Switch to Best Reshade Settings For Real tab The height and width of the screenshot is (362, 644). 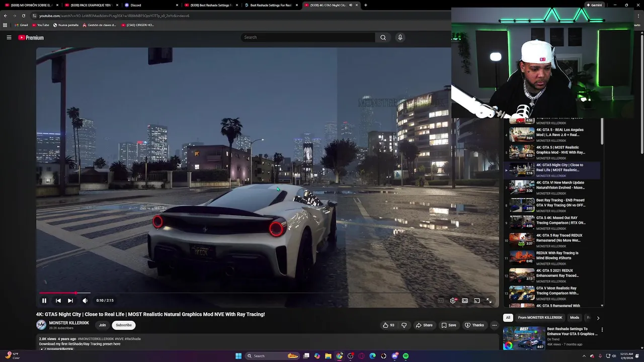click(x=271, y=5)
